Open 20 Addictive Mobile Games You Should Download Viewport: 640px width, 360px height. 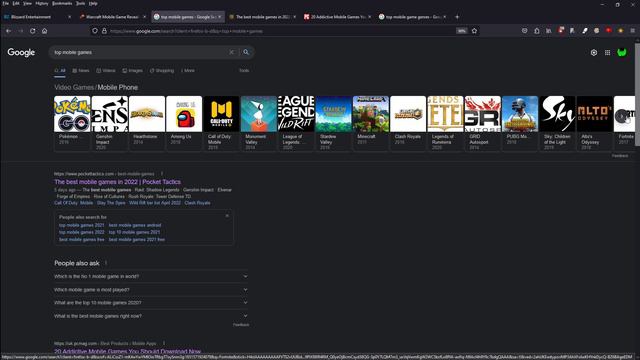(x=128, y=351)
